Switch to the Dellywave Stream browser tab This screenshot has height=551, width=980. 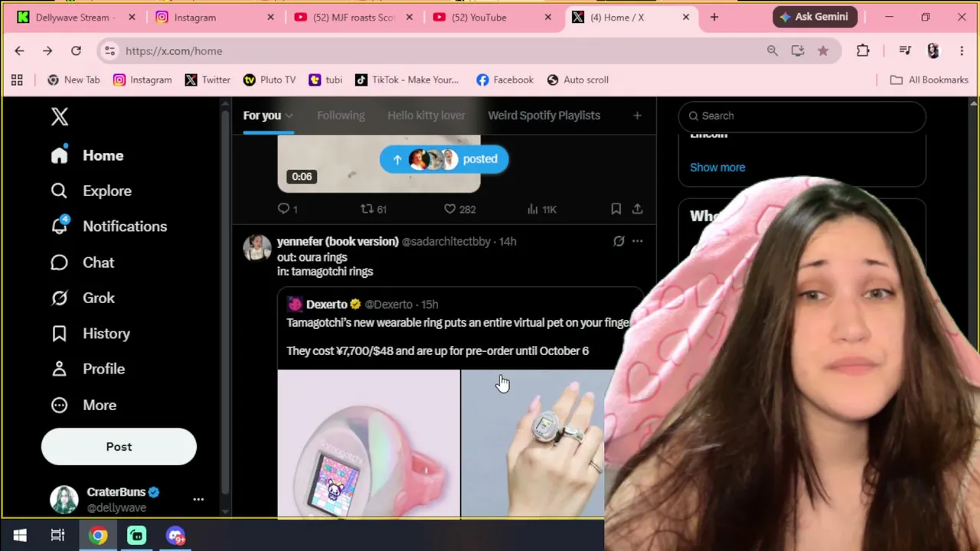(x=75, y=17)
